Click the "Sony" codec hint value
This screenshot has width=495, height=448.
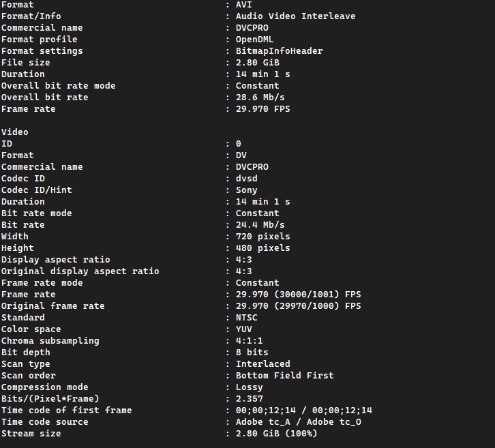point(246,190)
